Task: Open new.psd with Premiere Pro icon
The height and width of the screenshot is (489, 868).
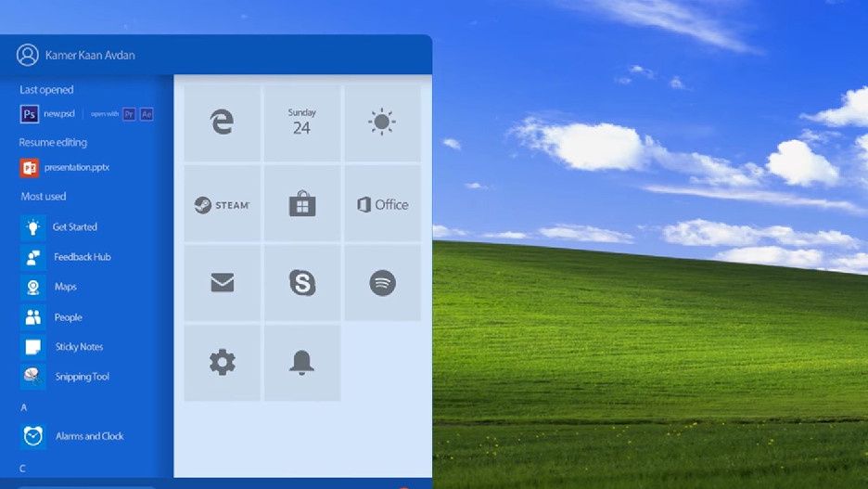Action: pyautogui.click(x=129, y=114)
